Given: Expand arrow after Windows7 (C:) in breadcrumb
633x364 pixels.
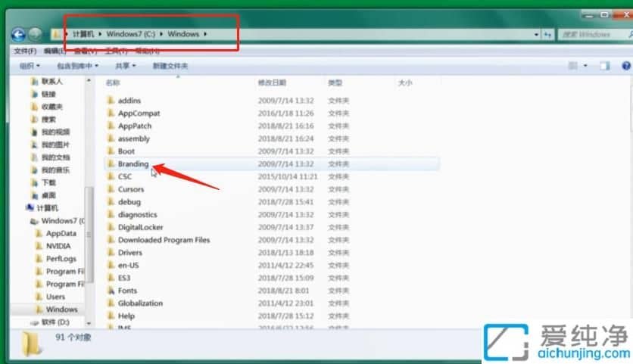Looking at the screenshot, I should pyautogui.click(x=161, y=34).
